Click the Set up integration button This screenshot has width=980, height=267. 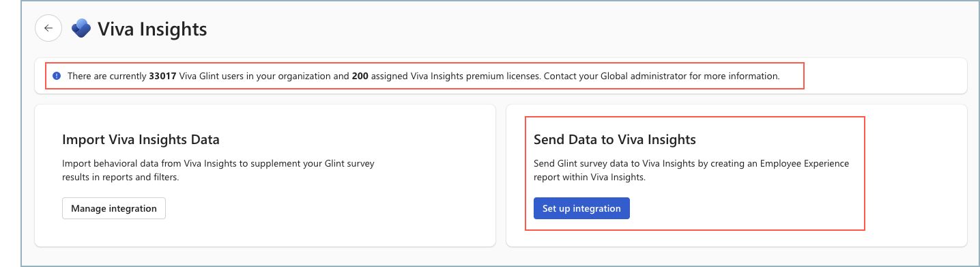point(581,208)
